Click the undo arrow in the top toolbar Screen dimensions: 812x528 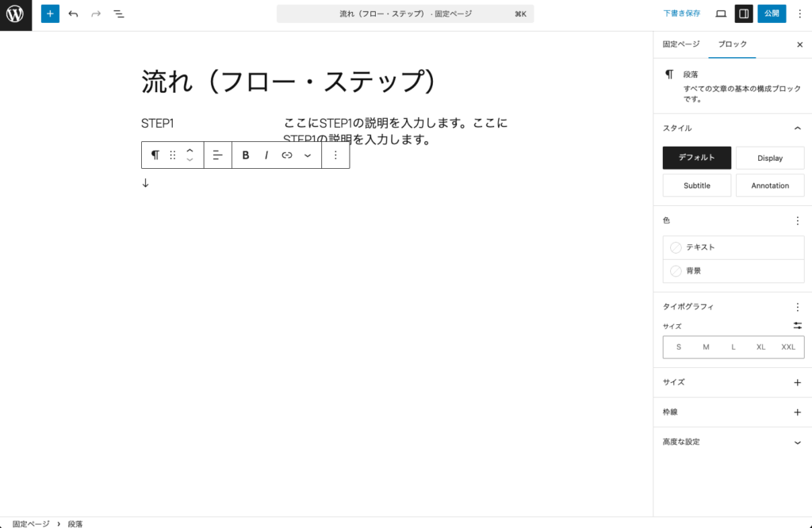[x=72, y=13]
